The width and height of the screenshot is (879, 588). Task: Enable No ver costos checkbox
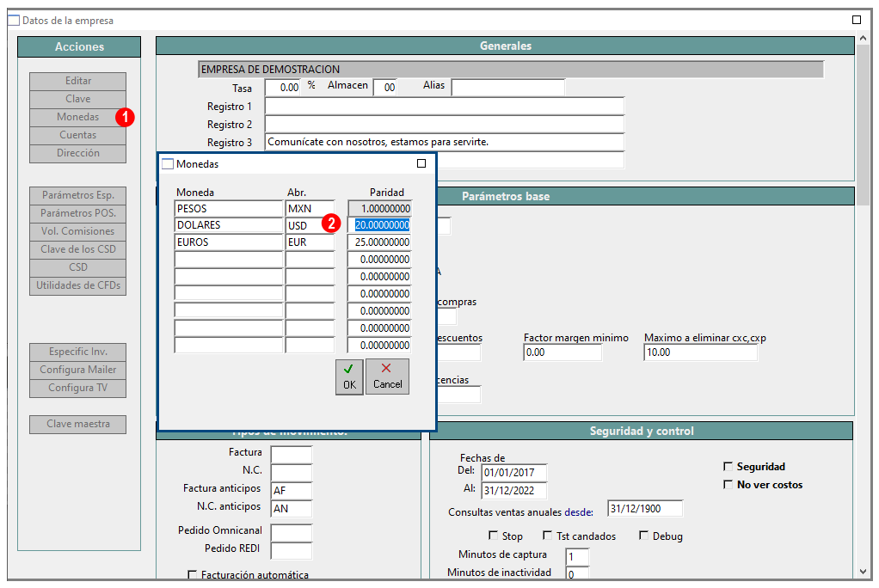(728, 484)
